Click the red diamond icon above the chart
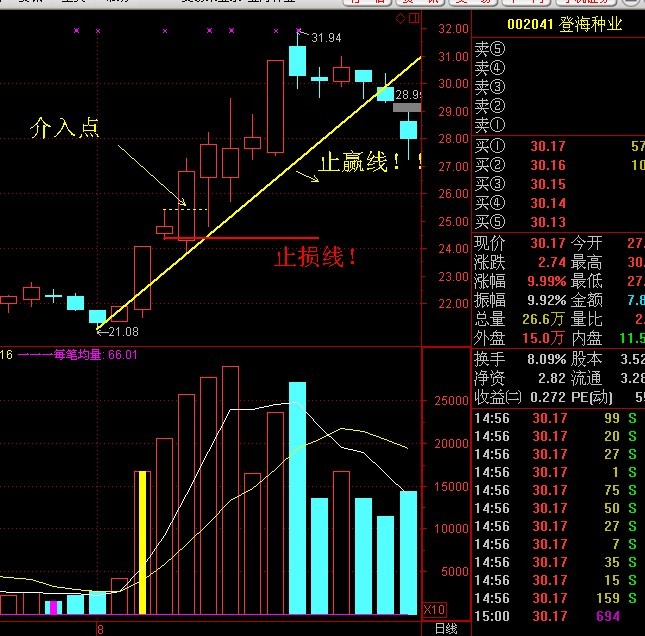 400,18
